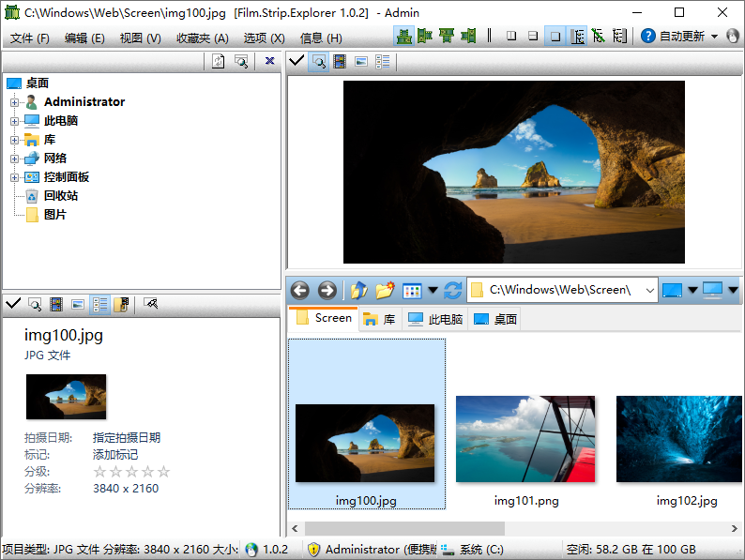The width and height of the screenshot is (745, 560).
Task: Click the mouse icon at top right
Action: pos(733,36)
